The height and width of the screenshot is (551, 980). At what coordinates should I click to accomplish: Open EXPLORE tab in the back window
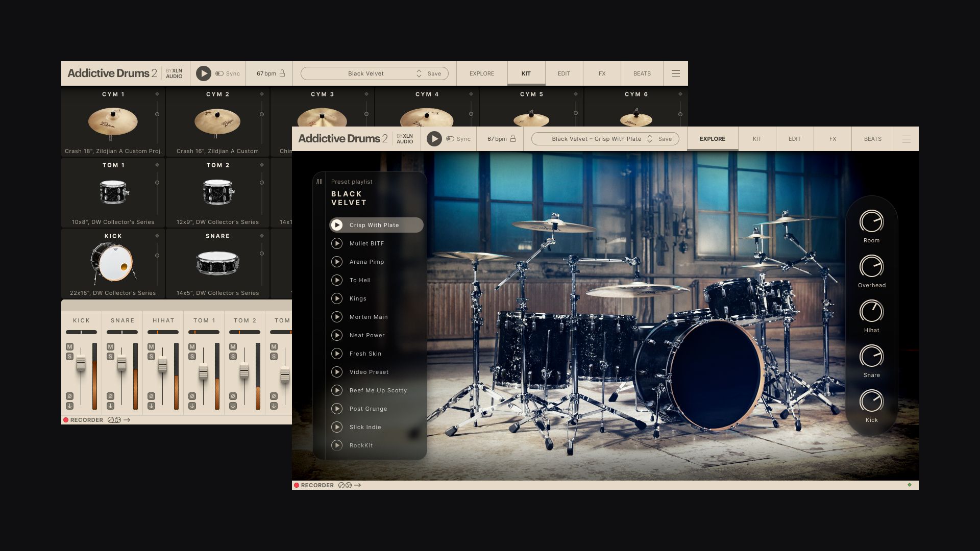pyautogui.click(x=482, y=73)
